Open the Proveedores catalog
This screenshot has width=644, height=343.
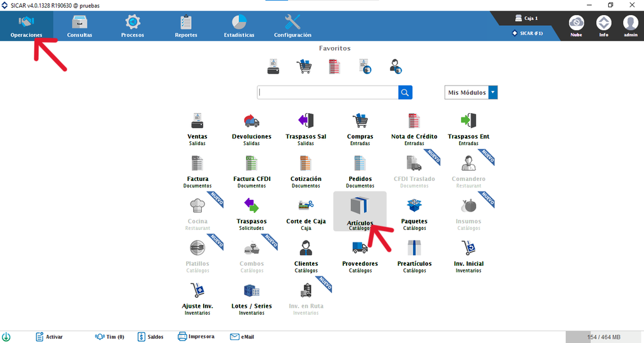coord(360,256)
